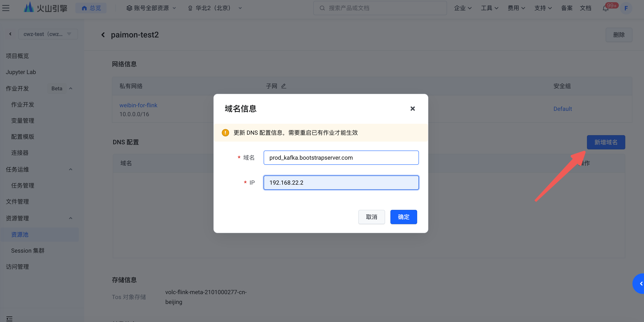
Task: Click 取消 in dialog
Action: [371, 217]
